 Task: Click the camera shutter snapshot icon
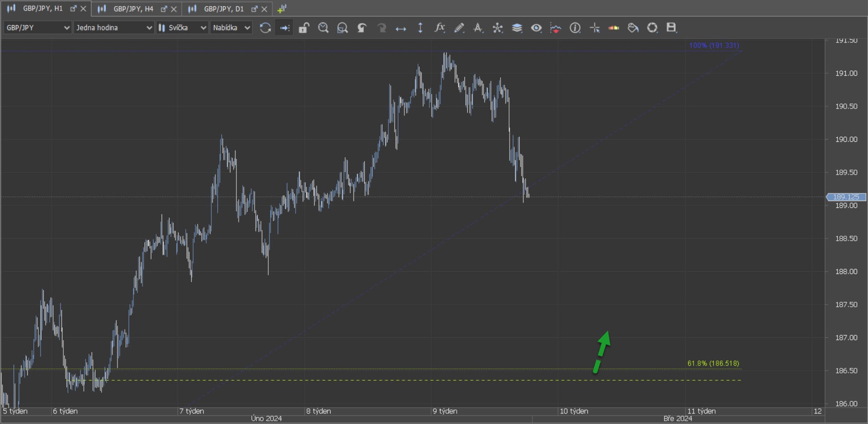coord(653,28)
